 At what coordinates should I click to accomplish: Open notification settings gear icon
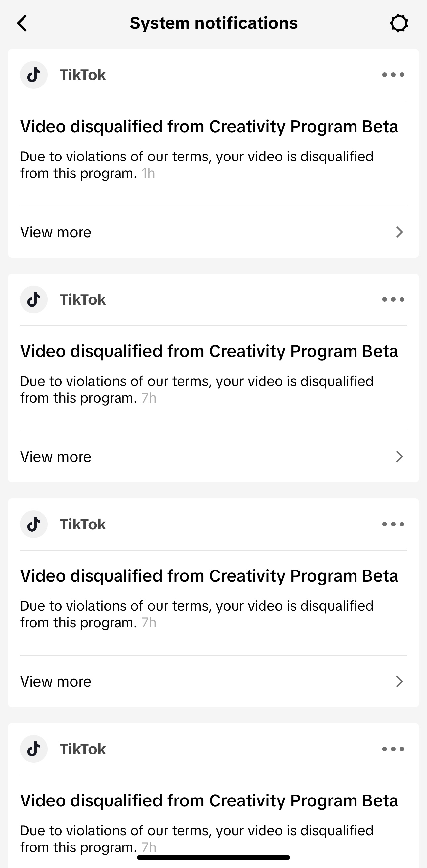[x=399, y=23]
